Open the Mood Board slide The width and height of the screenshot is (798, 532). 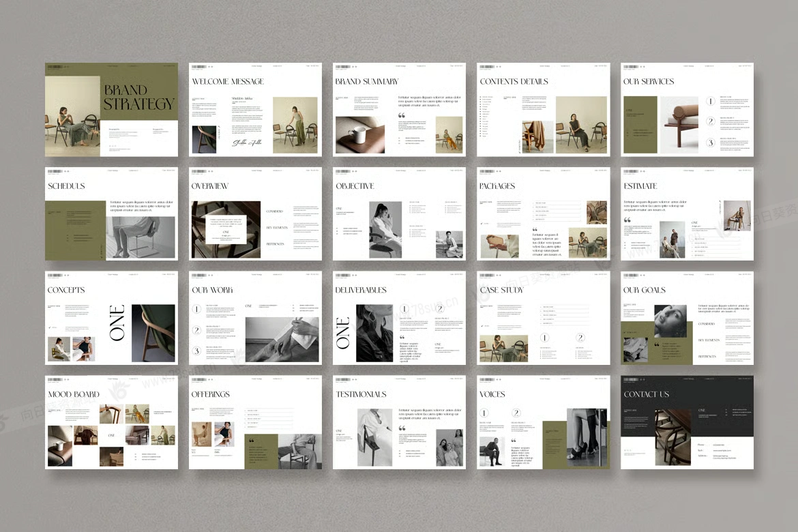tap(111, 423)
